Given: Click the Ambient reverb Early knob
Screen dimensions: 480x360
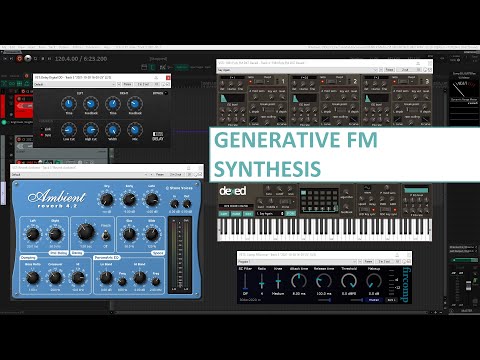Looking at the screenshot, I should click(129, 200).
